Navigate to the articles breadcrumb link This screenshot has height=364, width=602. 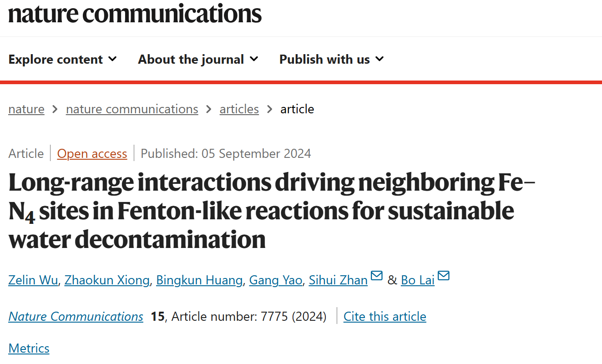[239, 109]
